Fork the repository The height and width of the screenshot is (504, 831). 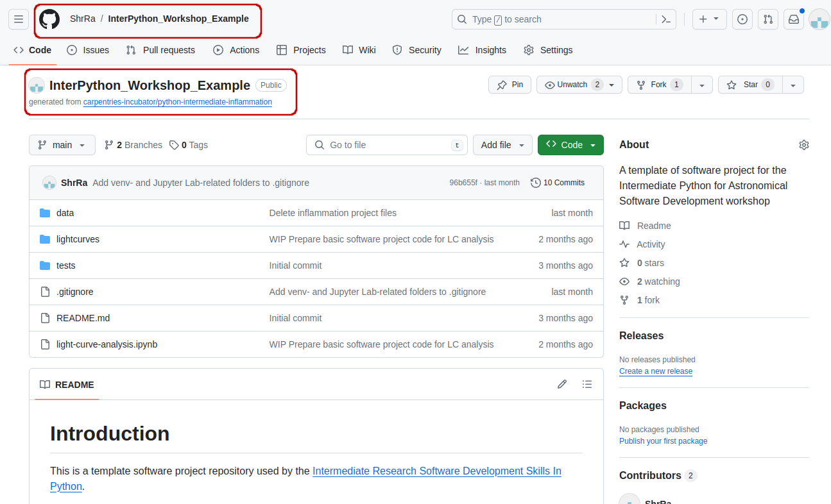click(659, 85)
